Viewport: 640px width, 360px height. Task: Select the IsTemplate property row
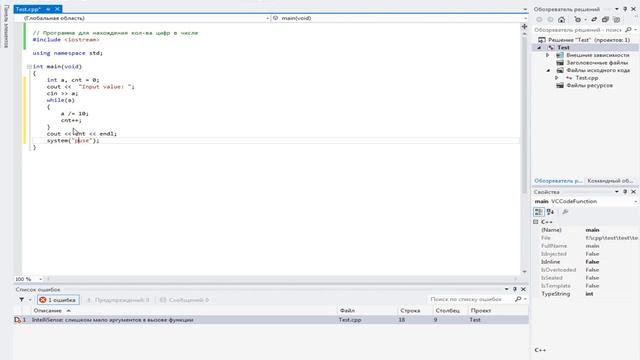coord(586,286)
